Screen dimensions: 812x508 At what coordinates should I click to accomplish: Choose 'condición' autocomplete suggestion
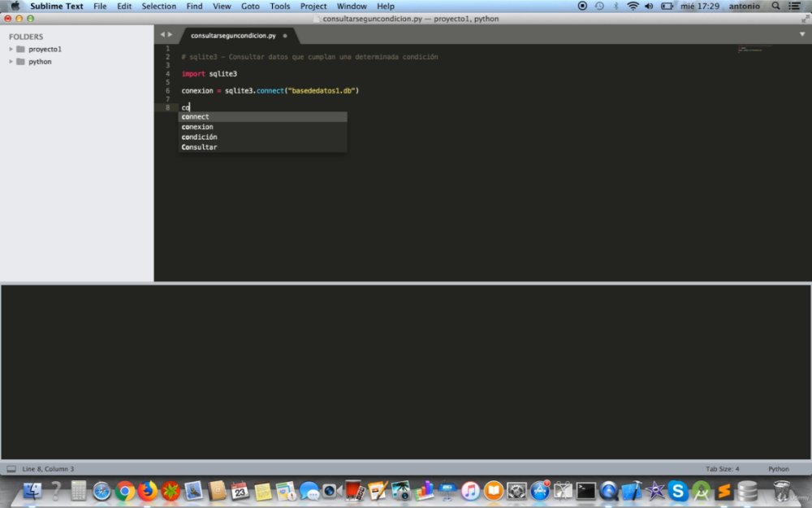[x=262, y=137]
